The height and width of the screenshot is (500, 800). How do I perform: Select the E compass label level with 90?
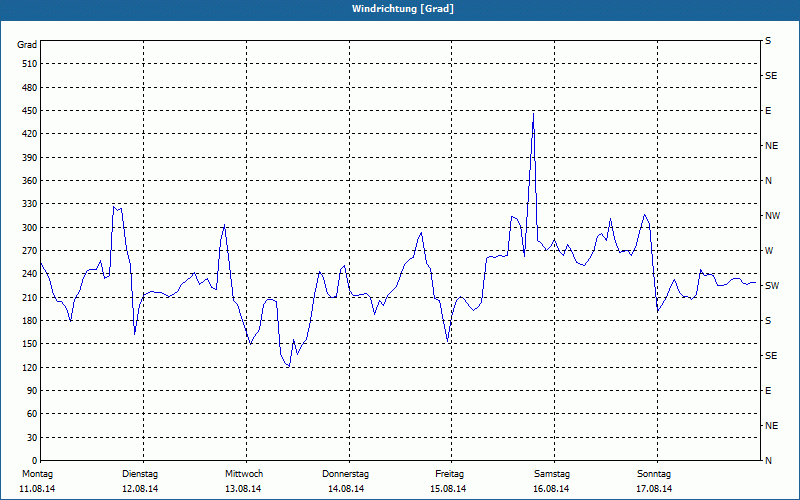(x=768, y=391)
